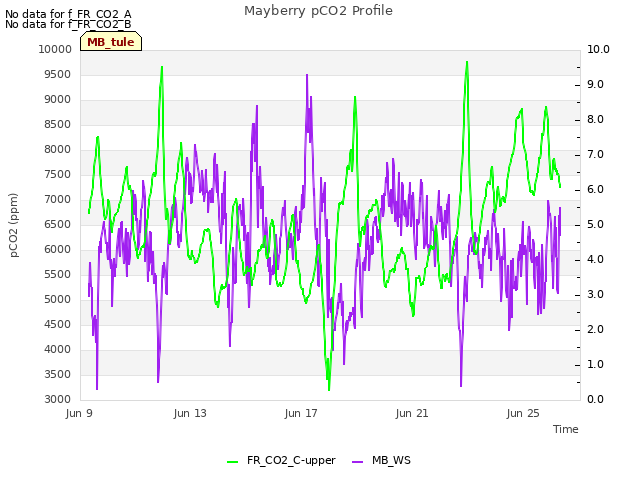
Task: Click the 2.0 right axis value
Action: (x=595, y=330)
